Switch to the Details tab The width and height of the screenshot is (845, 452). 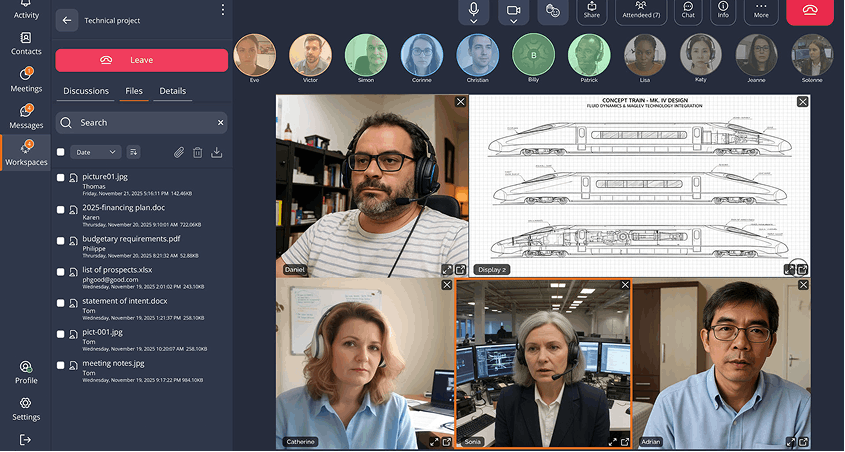point(172,91)
